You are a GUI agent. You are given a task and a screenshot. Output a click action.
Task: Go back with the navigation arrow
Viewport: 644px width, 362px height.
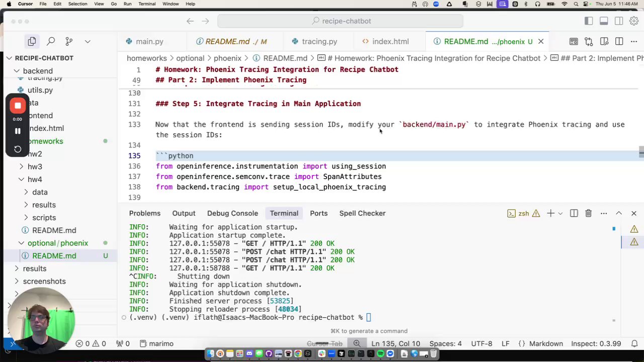pyautogui.click(x=190, y=21)
